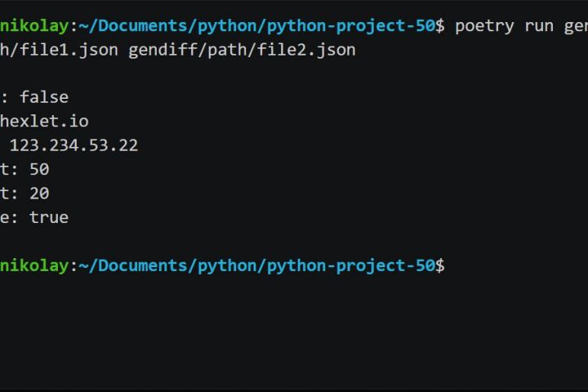Image resolution: width=588 pixels, height=392 pixels.
Task: Click the word poetry in the command
Action: pyautogui.click(x=484, y=25)
